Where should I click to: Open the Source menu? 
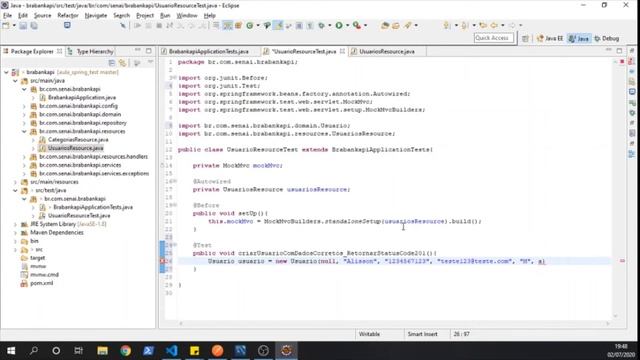coord(42,16)
